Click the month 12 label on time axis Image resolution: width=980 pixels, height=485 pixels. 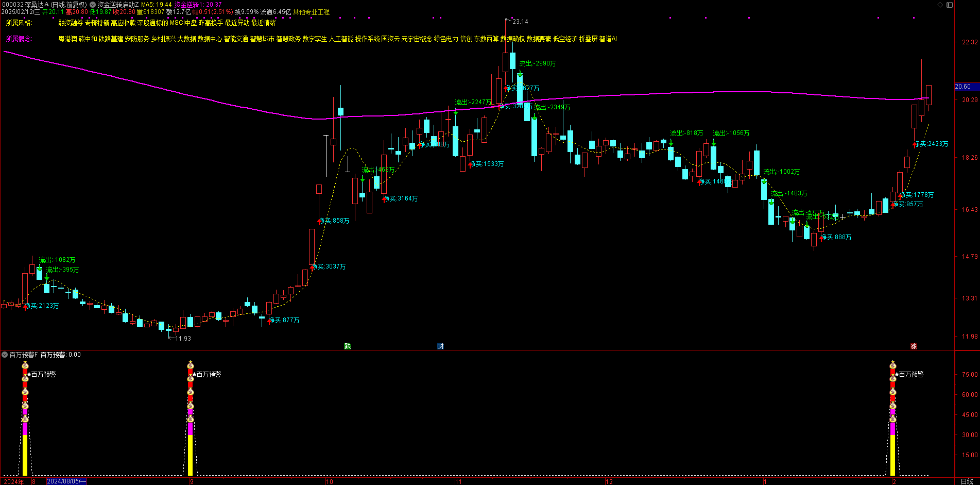(x=609, y=482)
